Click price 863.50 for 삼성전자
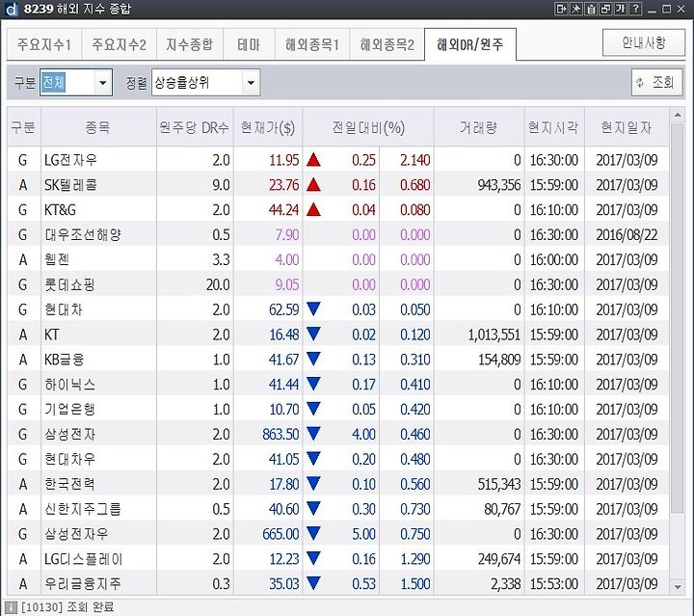Screen dimensions: 694x616 (x=280, y=434)
